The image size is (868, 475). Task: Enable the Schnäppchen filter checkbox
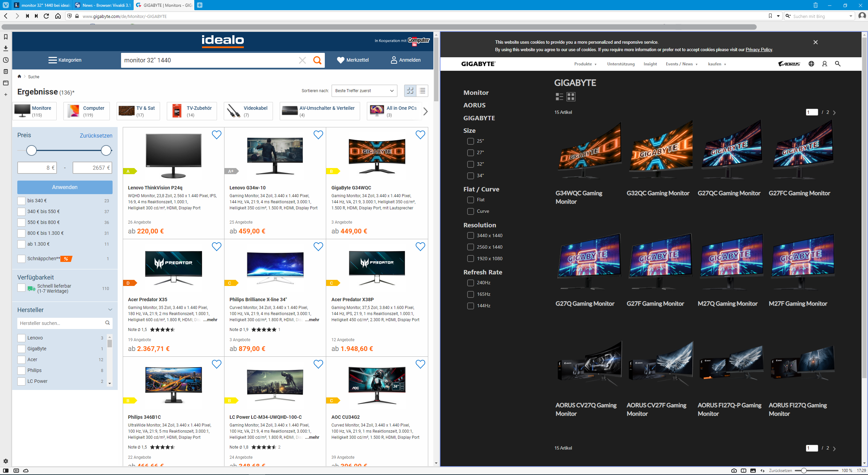[x=21, y=259]
